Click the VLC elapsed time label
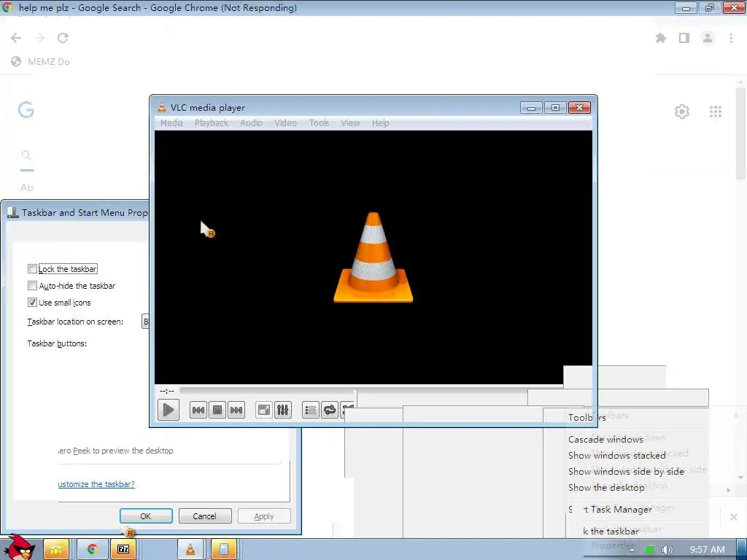 [x=167, y=391]
